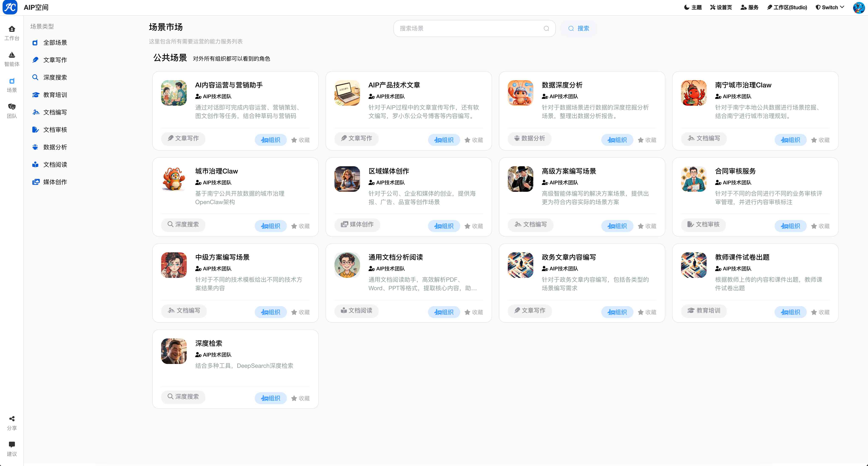Open the 智能体 sidebar icon
Image resolution: width=868 pixels, height=466 pixels.
(12, 55)
